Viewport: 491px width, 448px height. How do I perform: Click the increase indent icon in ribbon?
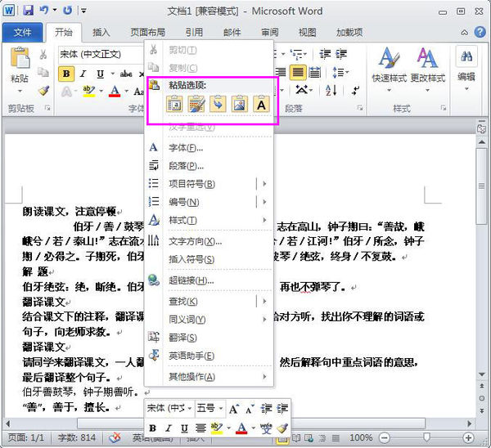[341, 54]
